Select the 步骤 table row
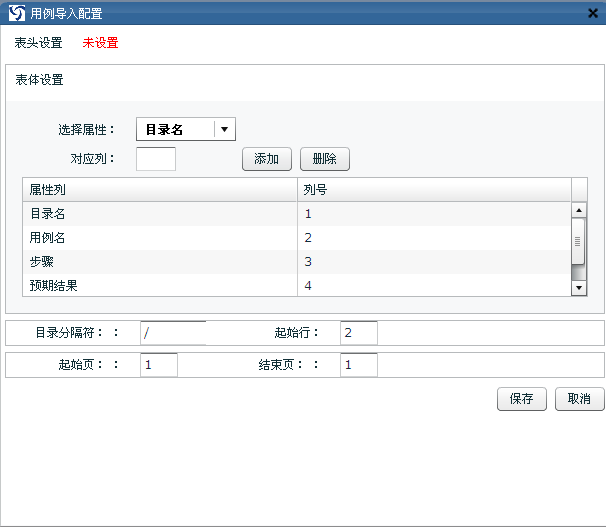This screenshot has width=606, height=527. (160, 261)
